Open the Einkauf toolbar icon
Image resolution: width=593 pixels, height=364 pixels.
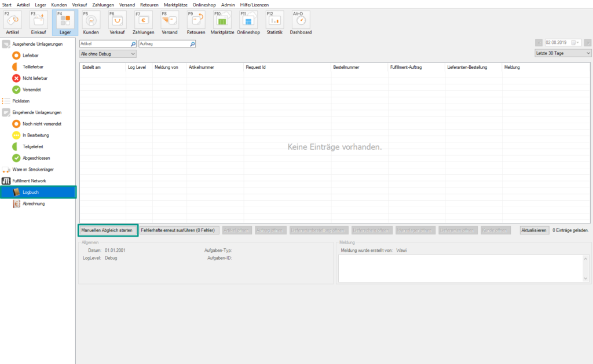39,22
